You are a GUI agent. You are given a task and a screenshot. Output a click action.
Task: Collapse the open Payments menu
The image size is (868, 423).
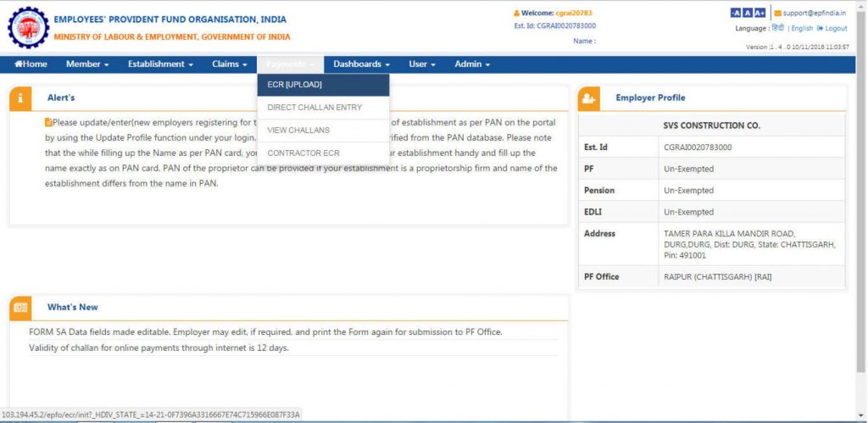(x=290, y=64)
